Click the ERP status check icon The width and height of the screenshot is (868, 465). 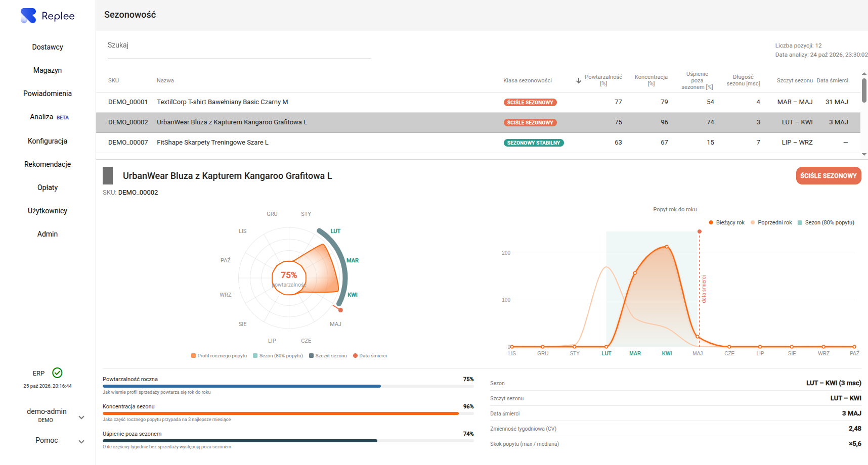tap(58, 373)
